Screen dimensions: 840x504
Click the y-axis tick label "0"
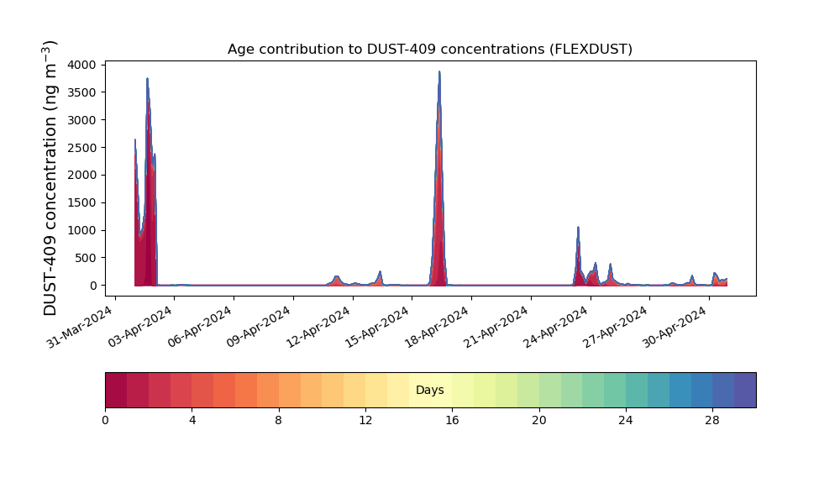(93, 286)
